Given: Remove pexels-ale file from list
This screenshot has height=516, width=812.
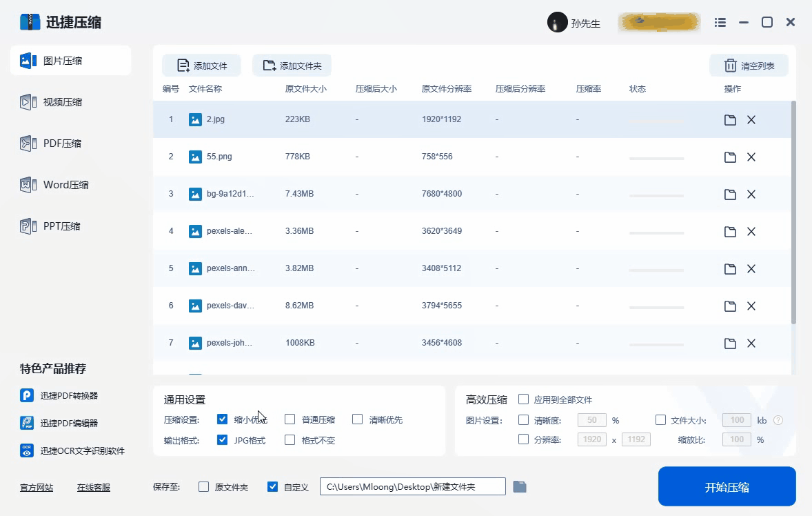Looking at the screenshot, I should [x=751, y=232].
